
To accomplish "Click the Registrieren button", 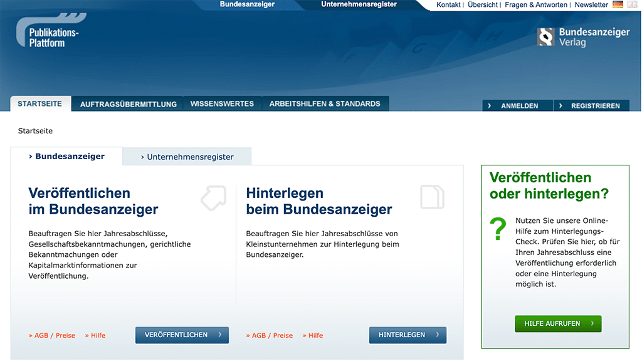I will pos(592,105).
